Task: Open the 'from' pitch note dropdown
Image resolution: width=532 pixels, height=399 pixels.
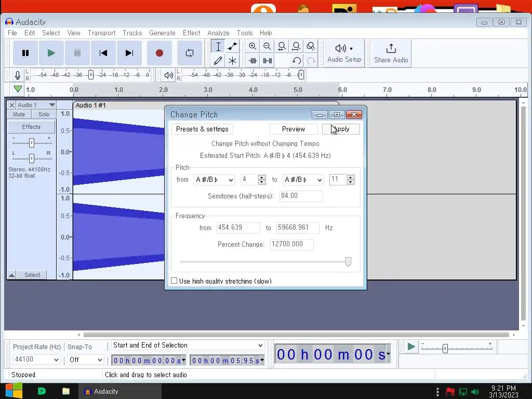Action: pos(214,179)
